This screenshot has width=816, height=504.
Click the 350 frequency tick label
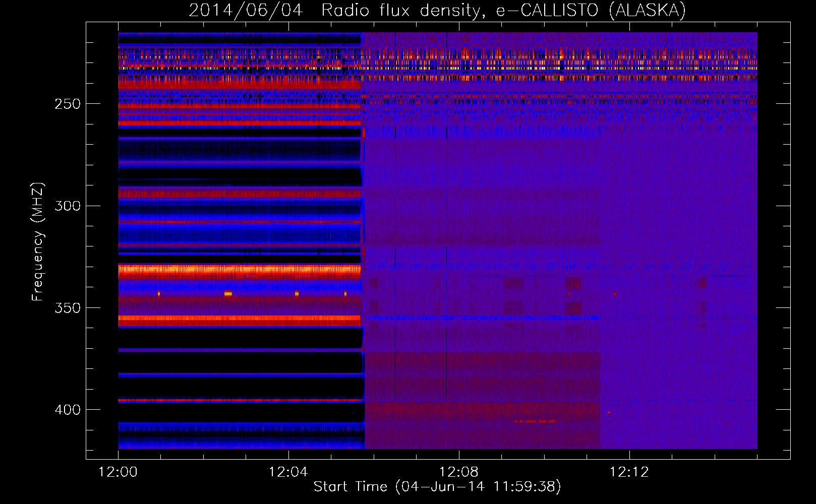click(68, 308)
